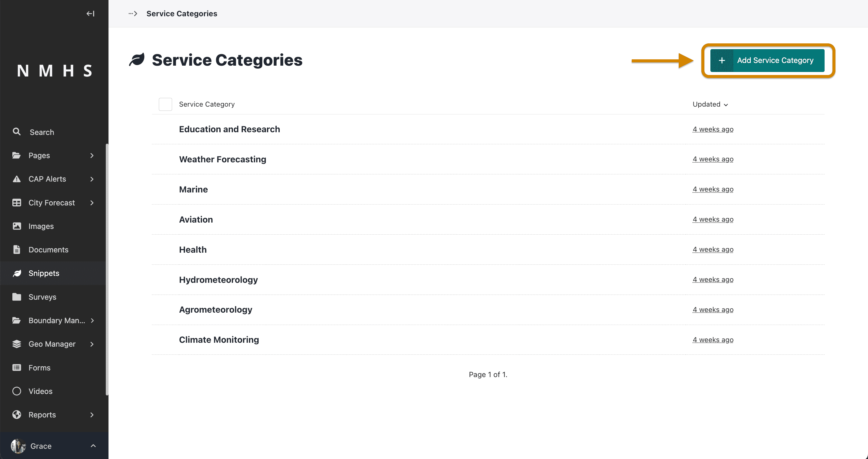The width and height of the screenshot is (868, 459).
Task: Click the NMHS logo
Action: tap(54, 71)
